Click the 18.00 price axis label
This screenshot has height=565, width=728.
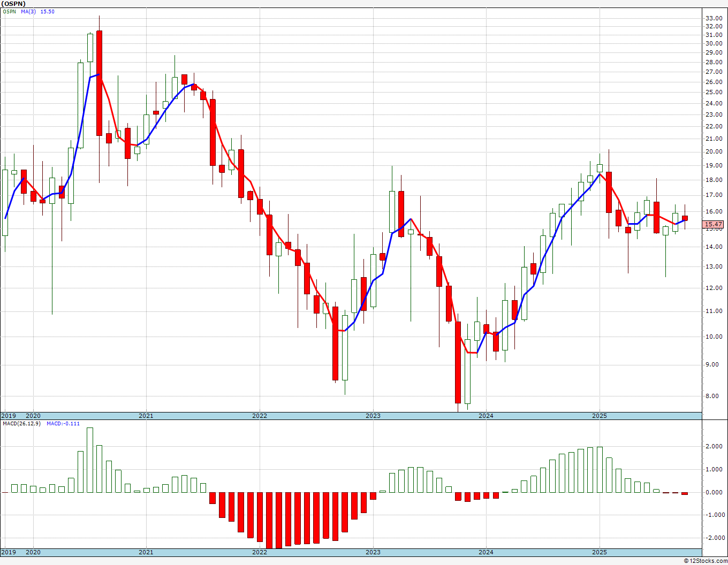tap(714, 180)
